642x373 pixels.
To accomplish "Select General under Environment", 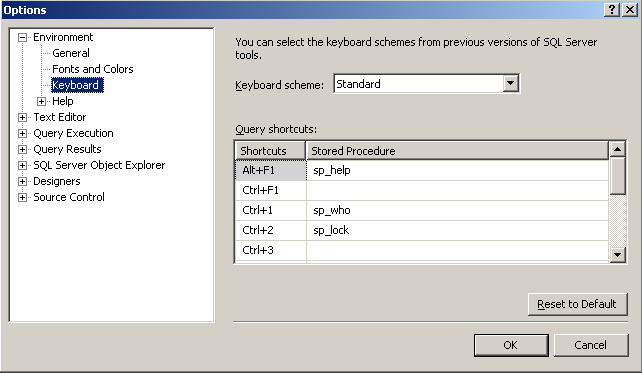I will (x=71, y=53).
